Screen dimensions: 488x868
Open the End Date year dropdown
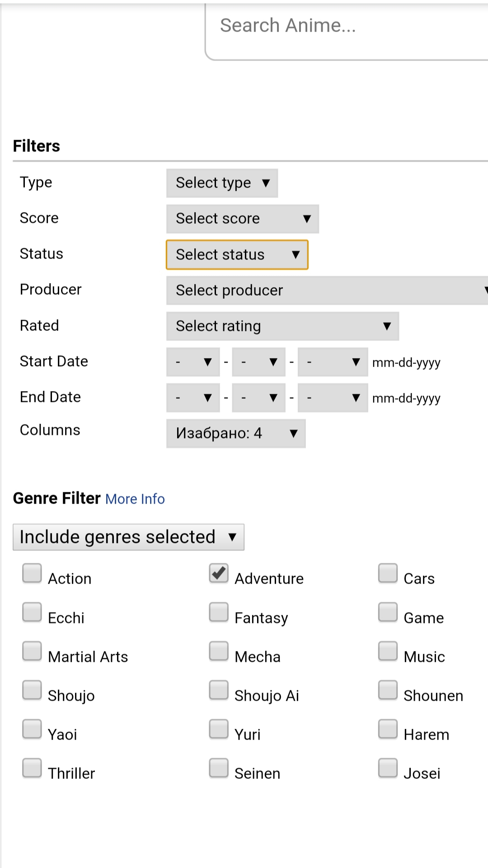[333, 398]
